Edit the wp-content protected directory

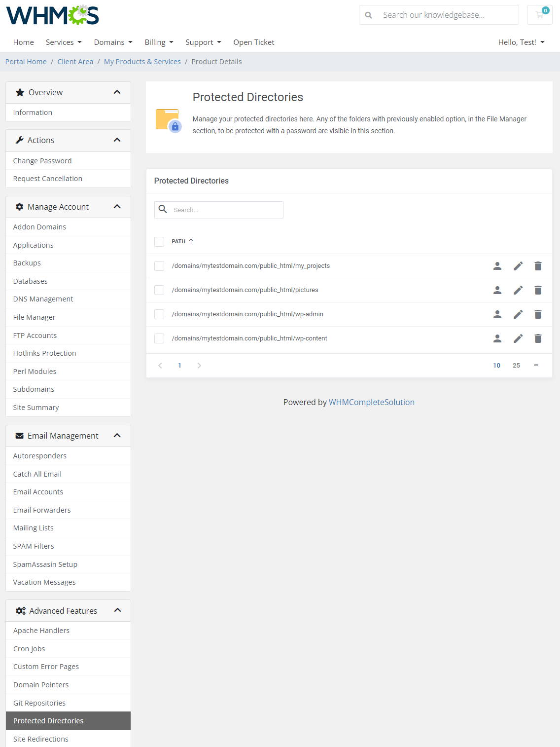tap(518, 338)
